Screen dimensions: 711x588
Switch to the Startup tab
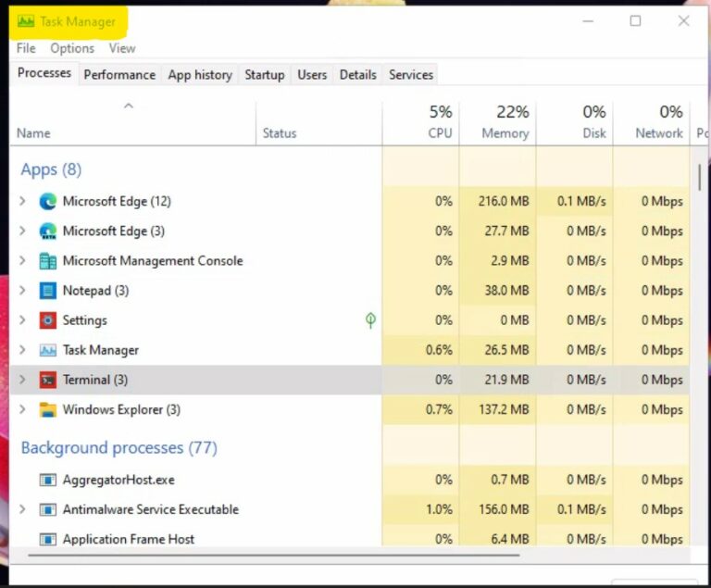[x=265, y=74]
